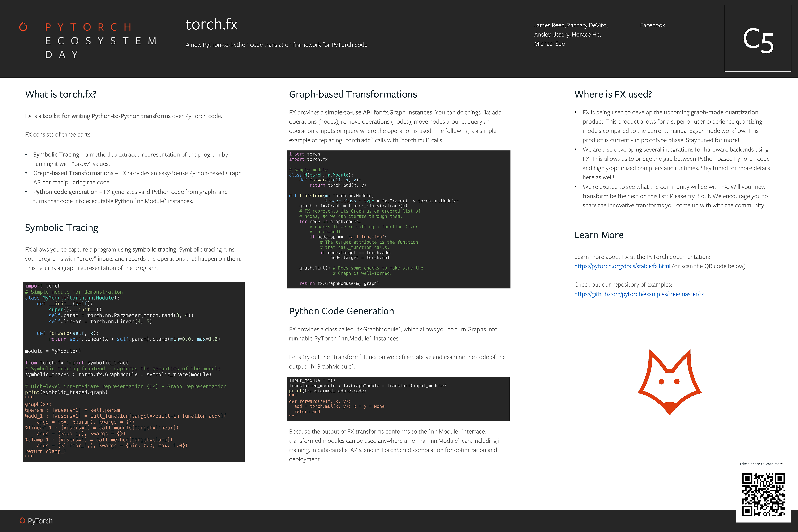
Task: Click the "What is torch.fx?" heading
Action: tap(61, 94)
